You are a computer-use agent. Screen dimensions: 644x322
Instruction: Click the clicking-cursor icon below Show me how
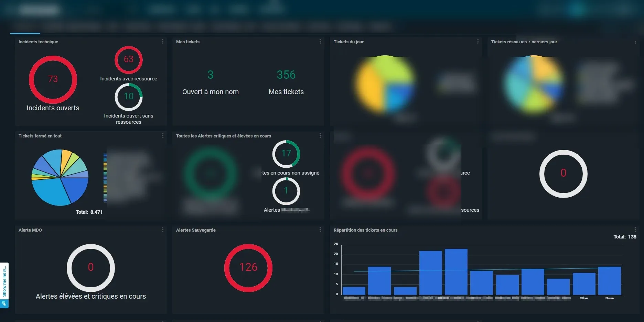tap(4, 304)
